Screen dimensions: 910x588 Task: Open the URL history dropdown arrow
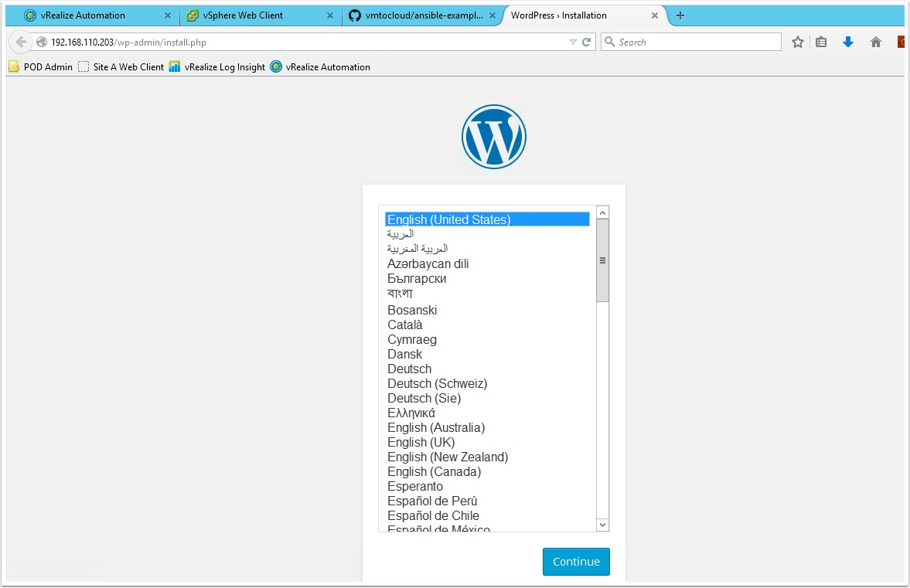pos(573,42)
